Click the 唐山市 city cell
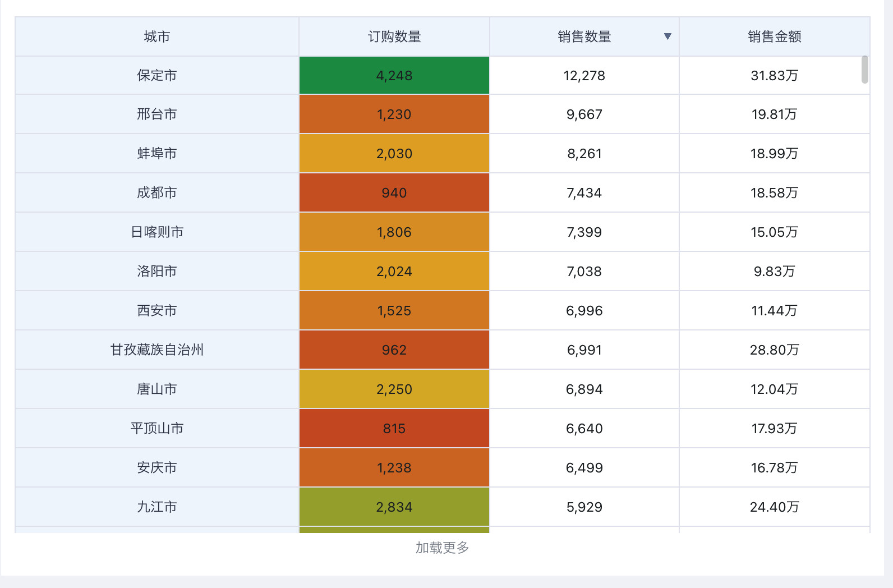Viewport: 893px width, 588px height. 157,389
